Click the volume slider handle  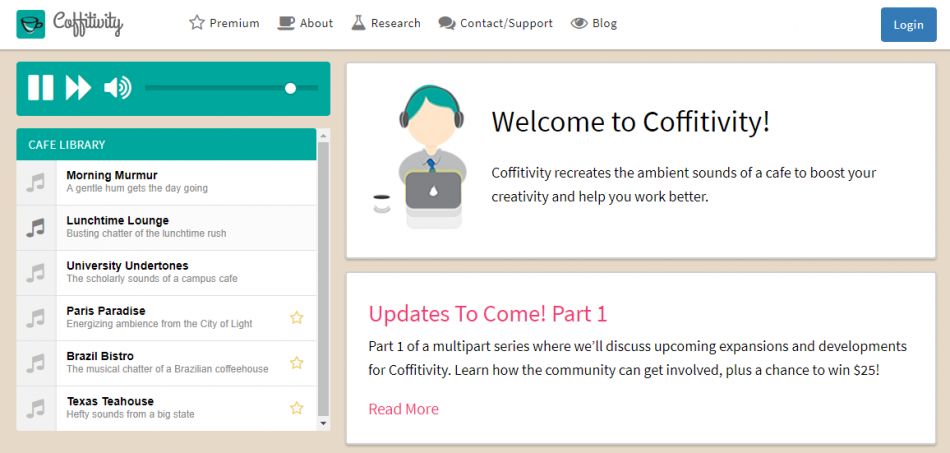pyautogui.click(x=290, y=88)
